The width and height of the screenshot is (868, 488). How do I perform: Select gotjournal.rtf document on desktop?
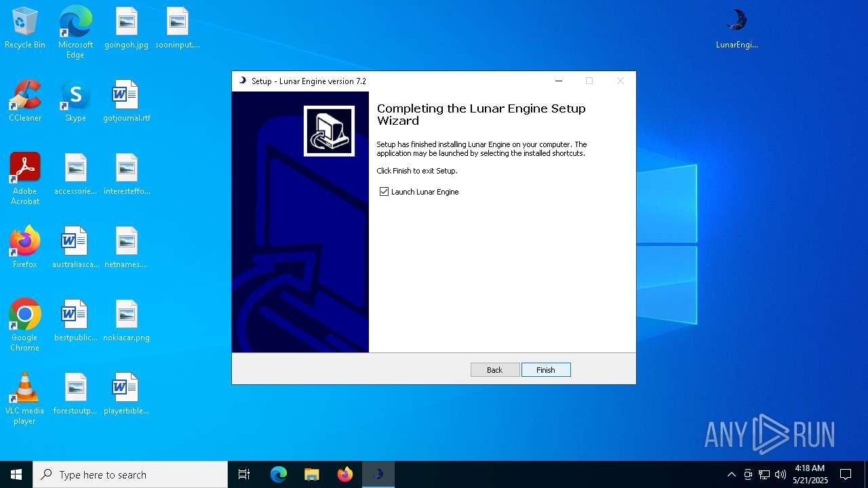[x=126, y=102]
